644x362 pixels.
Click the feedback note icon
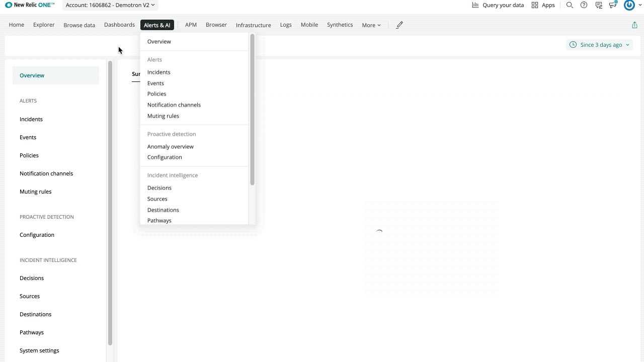pos(599,5)
